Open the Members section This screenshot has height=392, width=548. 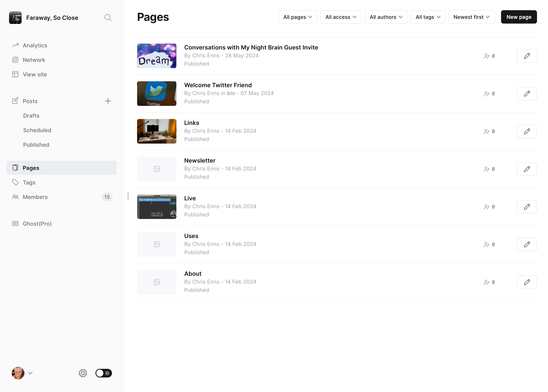tap(35, 197)
